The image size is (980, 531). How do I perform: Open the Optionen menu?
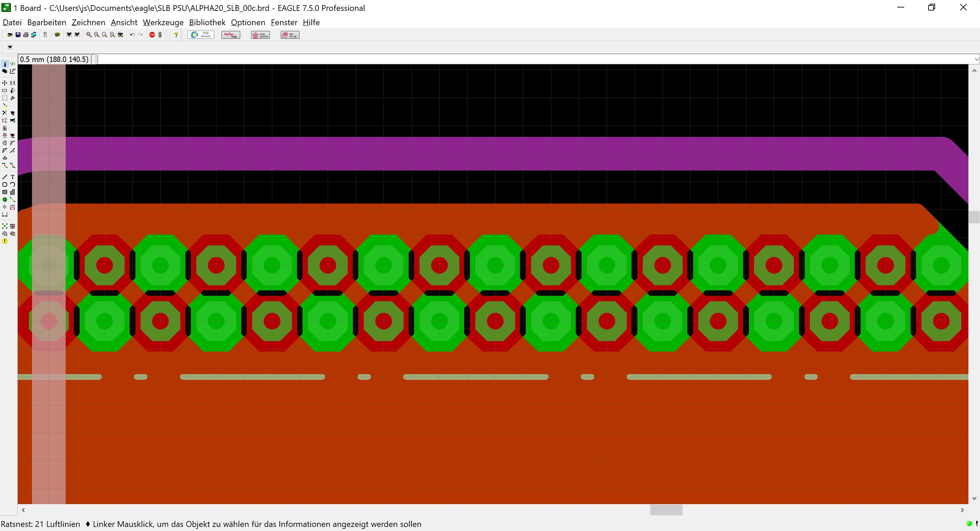point(248,22)
